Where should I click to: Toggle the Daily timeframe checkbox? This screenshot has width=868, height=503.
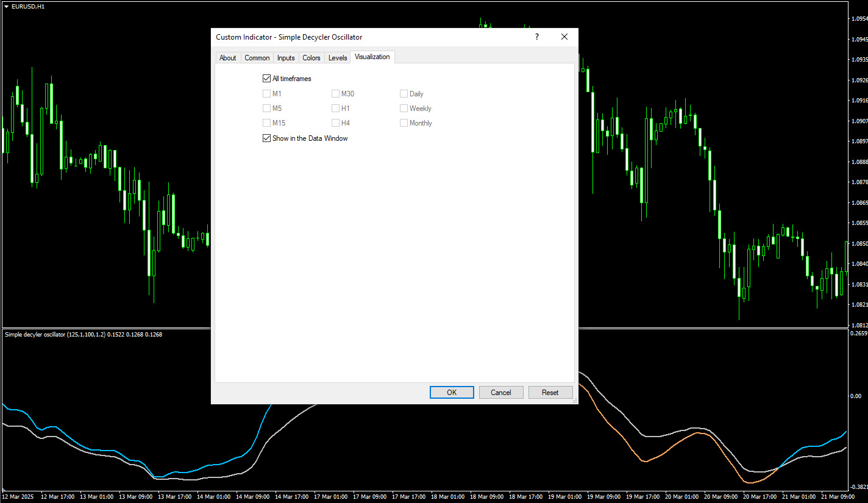(x=404, y=94)
